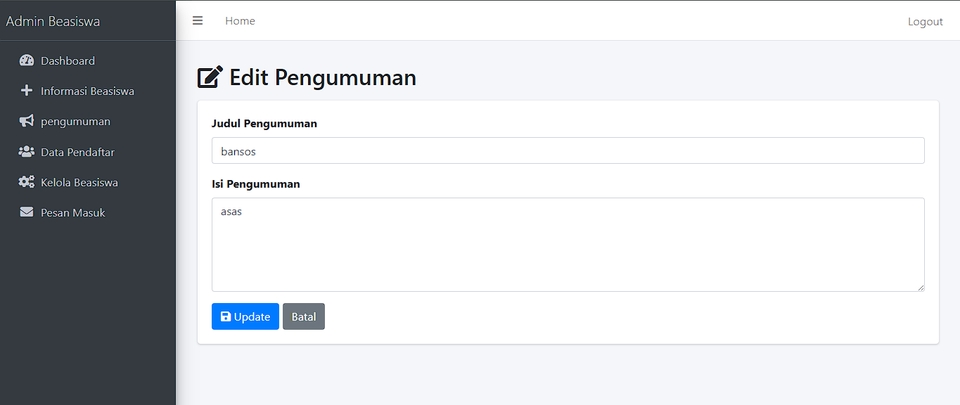Click the megaphone icon for pengumuman
This screenshot has height=405, width=960.
(x=27, y=122)
